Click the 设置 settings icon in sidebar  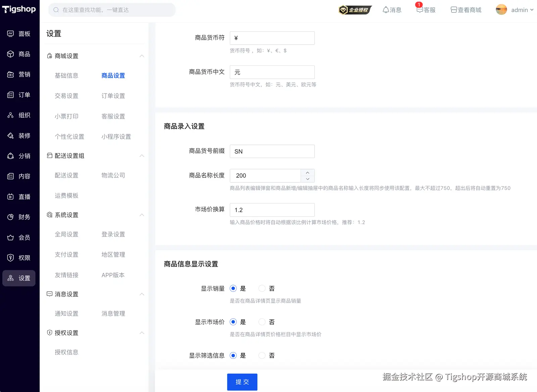10,278
